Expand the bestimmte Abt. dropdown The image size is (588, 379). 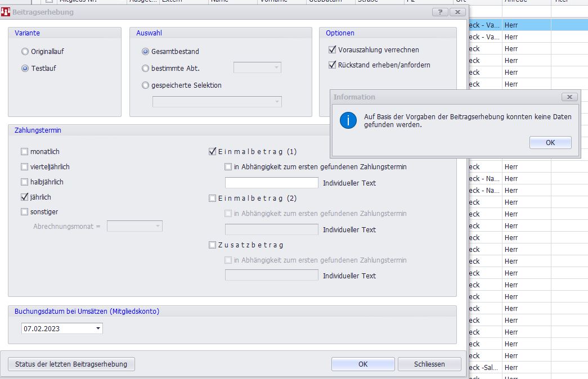click(276, 68)
